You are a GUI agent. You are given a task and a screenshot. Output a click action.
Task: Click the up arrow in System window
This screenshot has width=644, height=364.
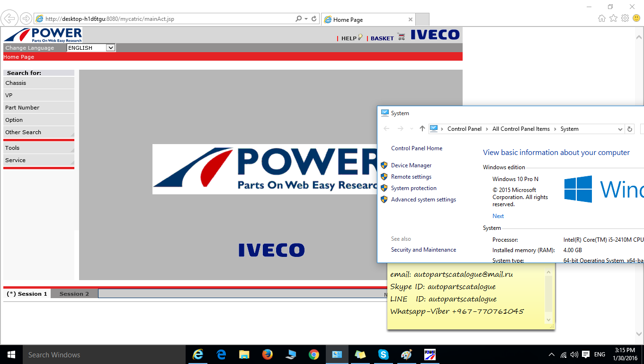[x=422, y=129]
